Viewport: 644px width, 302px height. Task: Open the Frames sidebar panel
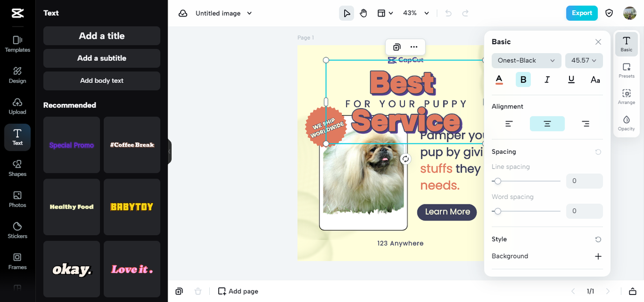18,261
